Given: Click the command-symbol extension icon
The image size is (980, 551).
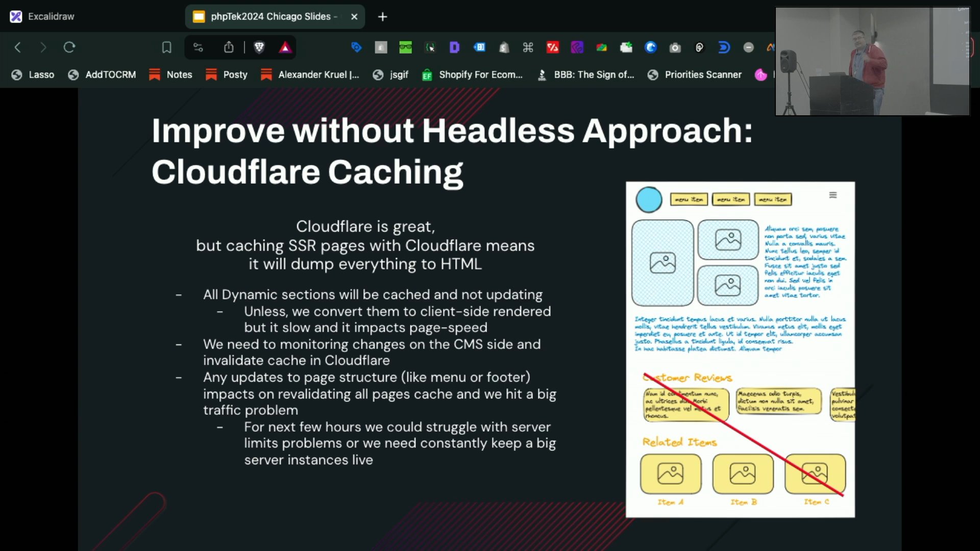Looking at the screenshot, I should (x=528, y=47).
